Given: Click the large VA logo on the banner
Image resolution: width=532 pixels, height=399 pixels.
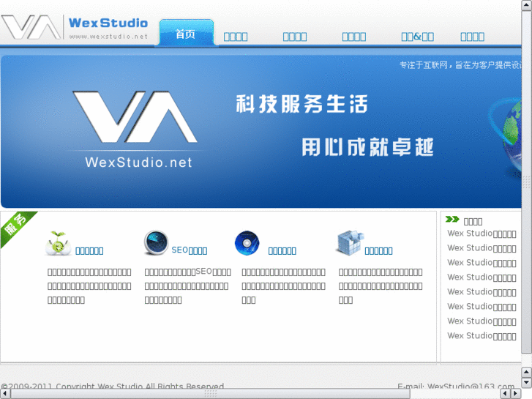Looking at the screenshot, I should [135, 117].
